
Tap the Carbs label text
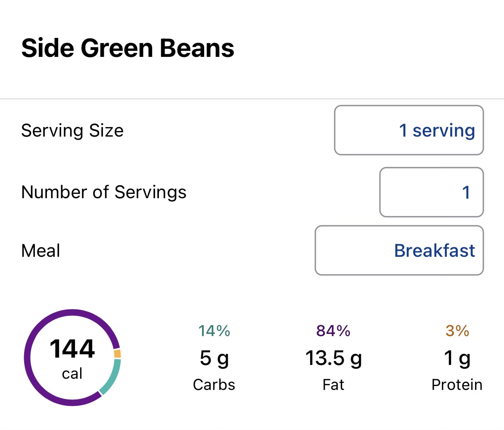(x=214, y=384)
